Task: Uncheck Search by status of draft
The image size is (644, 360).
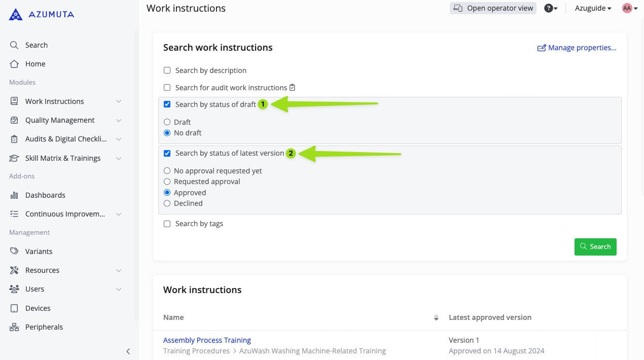Action: pyautogui.click(x=167, y=104)
